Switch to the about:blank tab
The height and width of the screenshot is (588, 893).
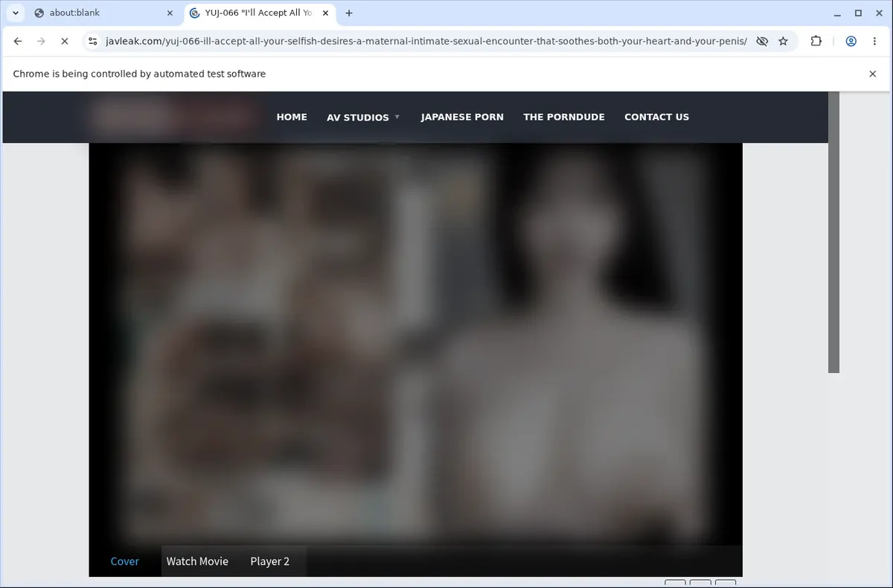[x=103, y=13]
